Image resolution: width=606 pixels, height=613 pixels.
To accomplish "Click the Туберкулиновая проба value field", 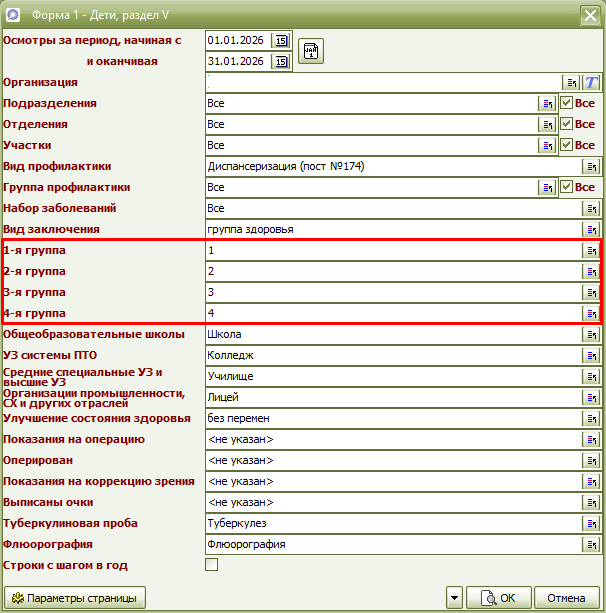I will click(392, 523).
